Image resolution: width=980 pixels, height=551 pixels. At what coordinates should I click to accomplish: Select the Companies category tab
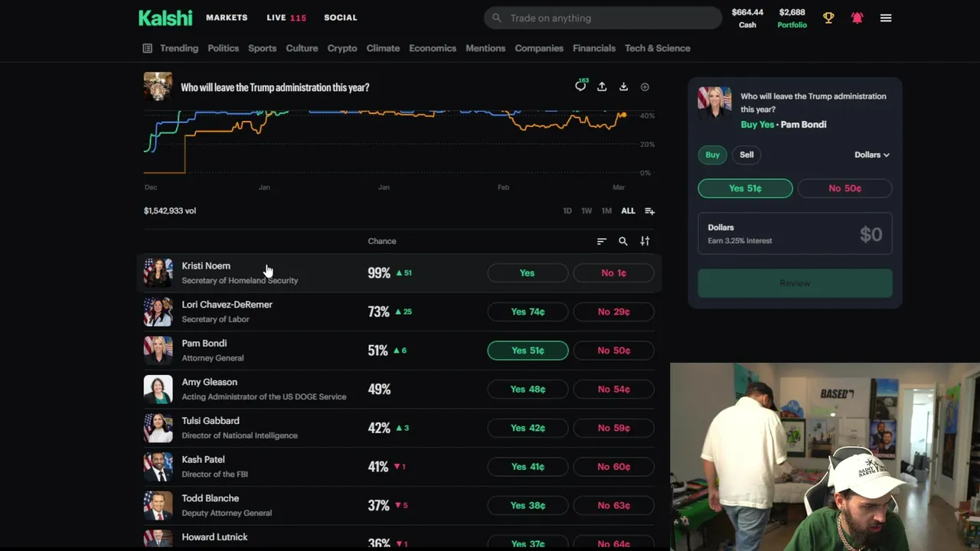pos(539,48)
